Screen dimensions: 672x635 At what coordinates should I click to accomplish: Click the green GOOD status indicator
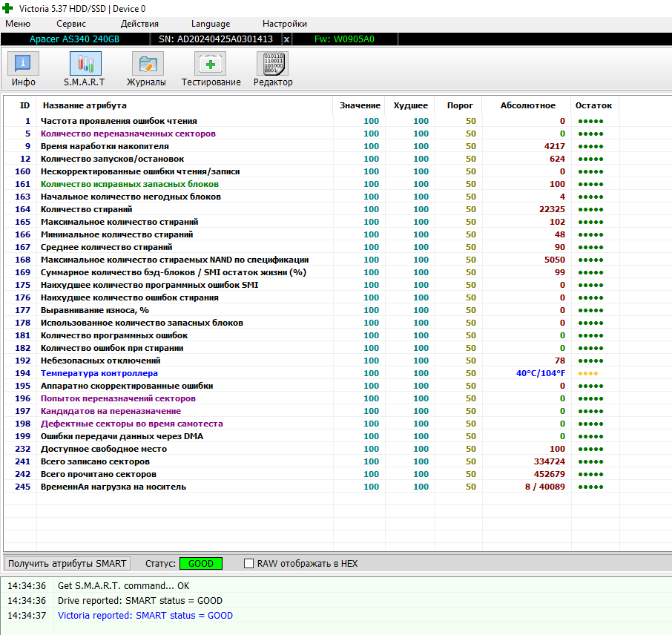pos(200,564)
